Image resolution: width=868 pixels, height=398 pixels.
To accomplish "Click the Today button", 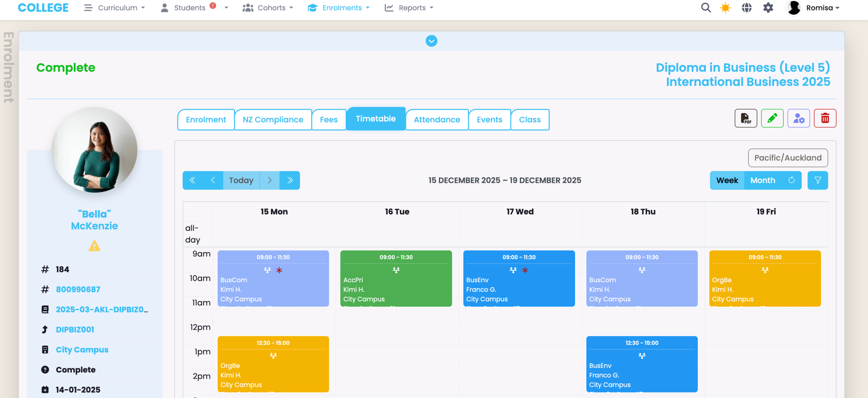I will 241,180.
